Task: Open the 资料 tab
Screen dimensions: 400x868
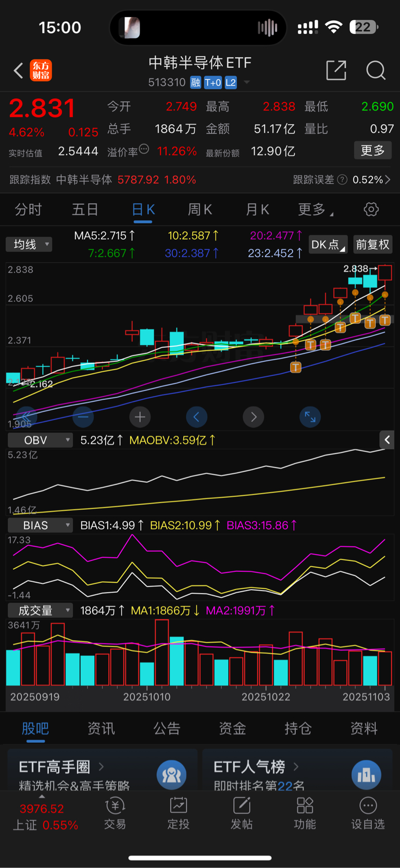Action: tap(364, 729)
